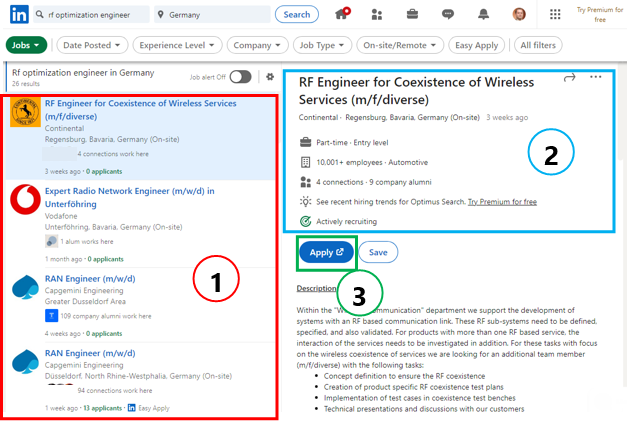Open the three-dot more options menu
The image size is (627, 421).
[595, 77]
